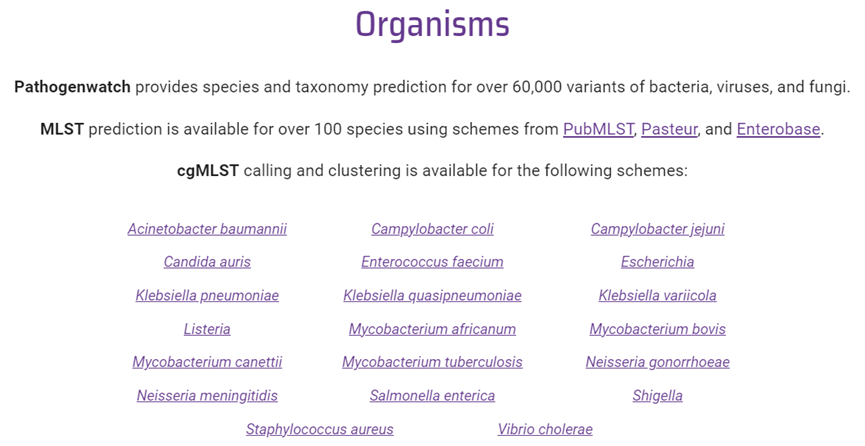
Task: Select Acinetobacter baumannii scheme
Action: [207, 229]
